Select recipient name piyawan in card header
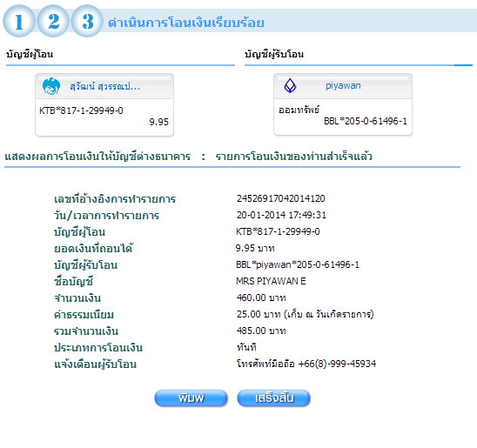The image size is (477, 448). pos(343,86)
